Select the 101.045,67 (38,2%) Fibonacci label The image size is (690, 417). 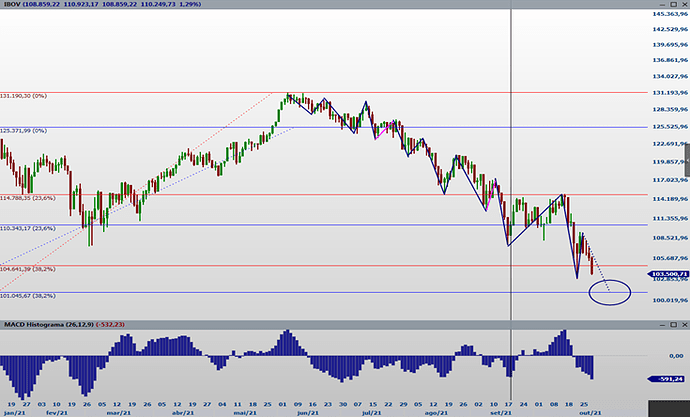[28, 296]
